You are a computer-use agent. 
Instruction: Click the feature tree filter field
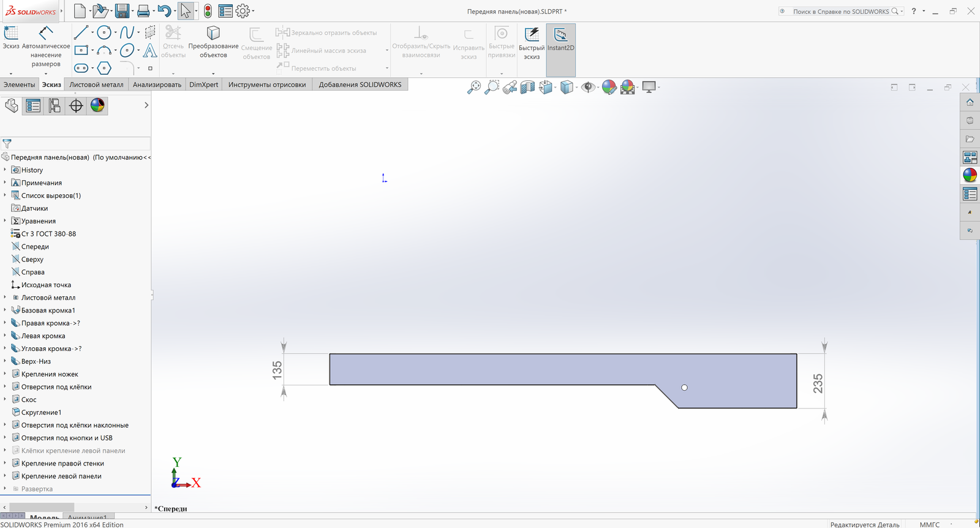click(75, 143)
